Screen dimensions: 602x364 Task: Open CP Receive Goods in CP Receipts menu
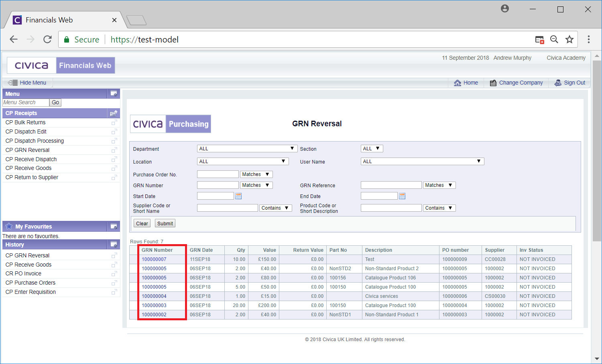click(x=28, y=168)
